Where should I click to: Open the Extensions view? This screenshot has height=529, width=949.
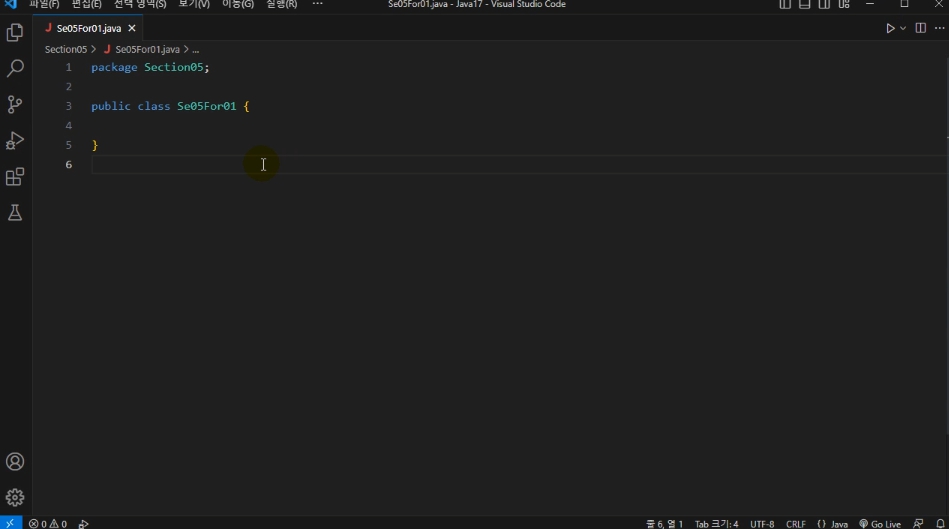pyautogui.click(x=15, y=177)
